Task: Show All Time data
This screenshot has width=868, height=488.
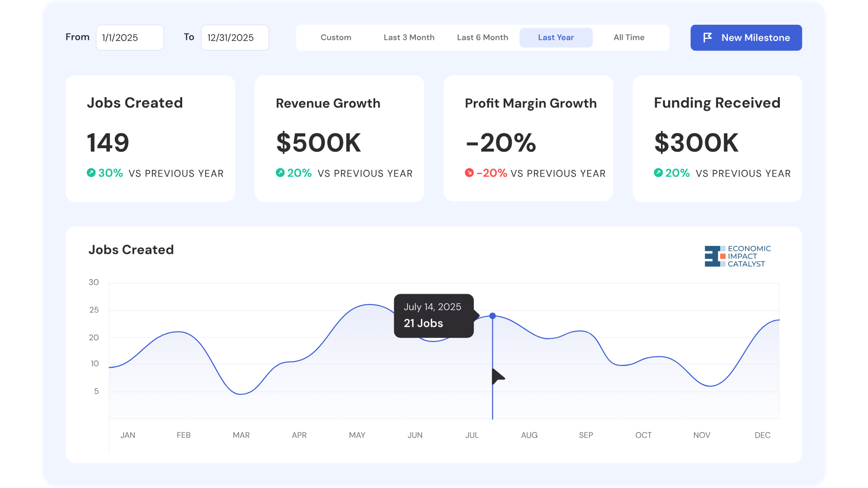Action: click(629, 38)
